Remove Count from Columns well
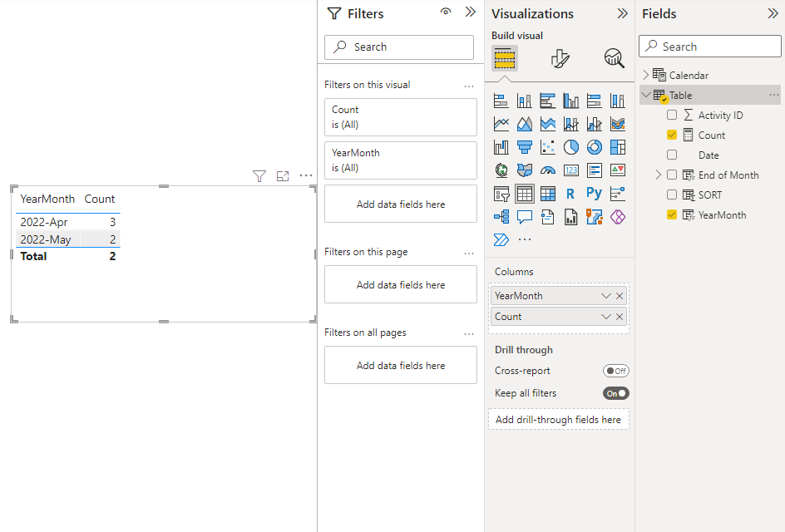This screenshot has height=532, width=785. [620, 317]
